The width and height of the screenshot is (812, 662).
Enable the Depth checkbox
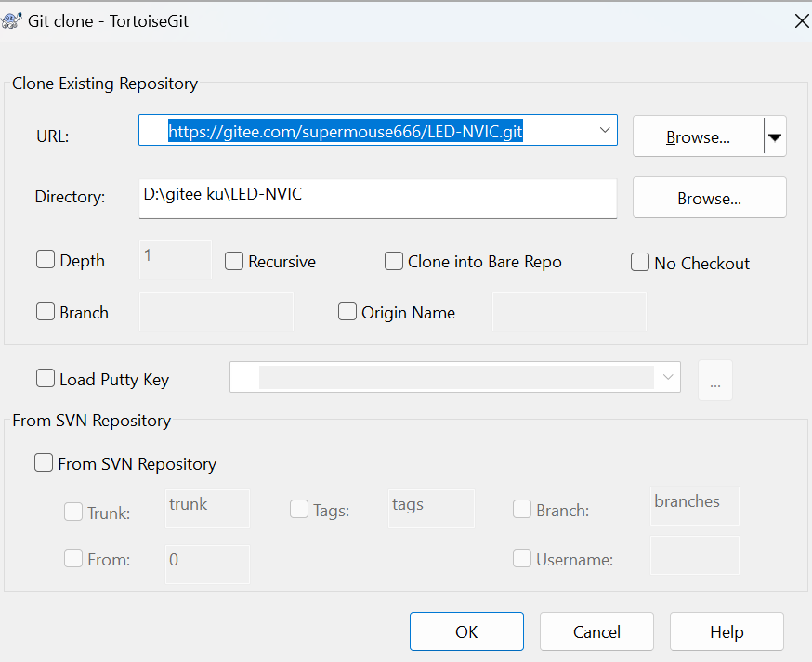(46, 259)
